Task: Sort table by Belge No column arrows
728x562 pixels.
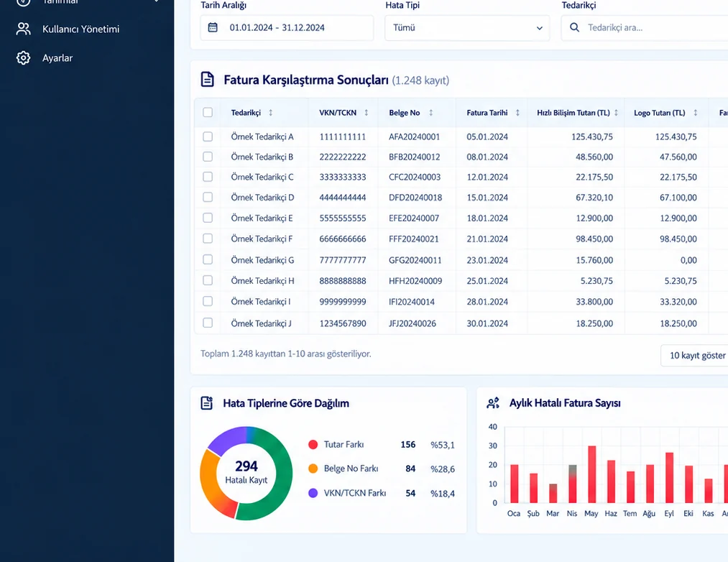Action: (431, 112)
